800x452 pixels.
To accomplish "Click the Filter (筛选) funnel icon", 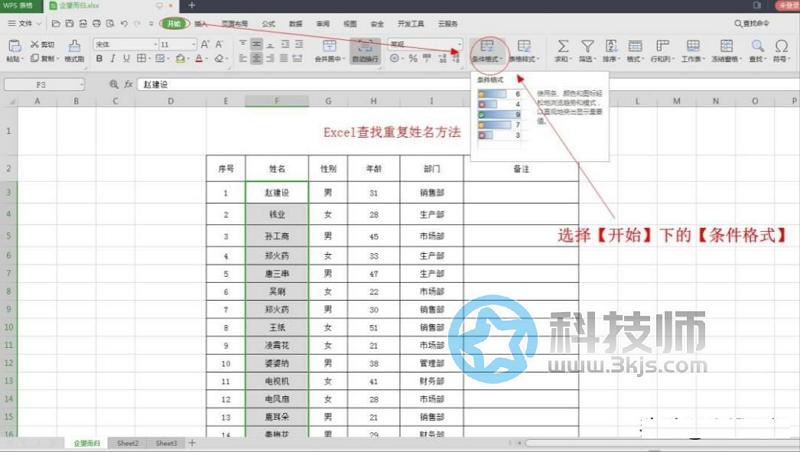I will (587, 46).
